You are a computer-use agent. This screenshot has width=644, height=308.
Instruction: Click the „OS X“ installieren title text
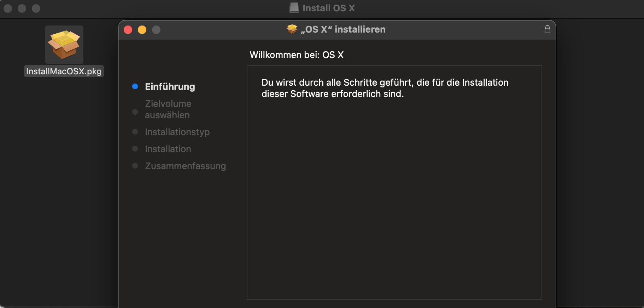(343, 29)
